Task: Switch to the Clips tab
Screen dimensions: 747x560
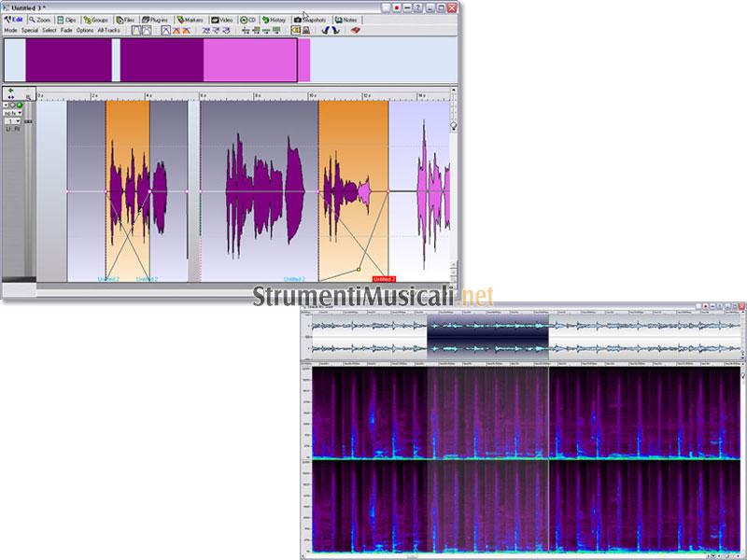Action: 67,19
